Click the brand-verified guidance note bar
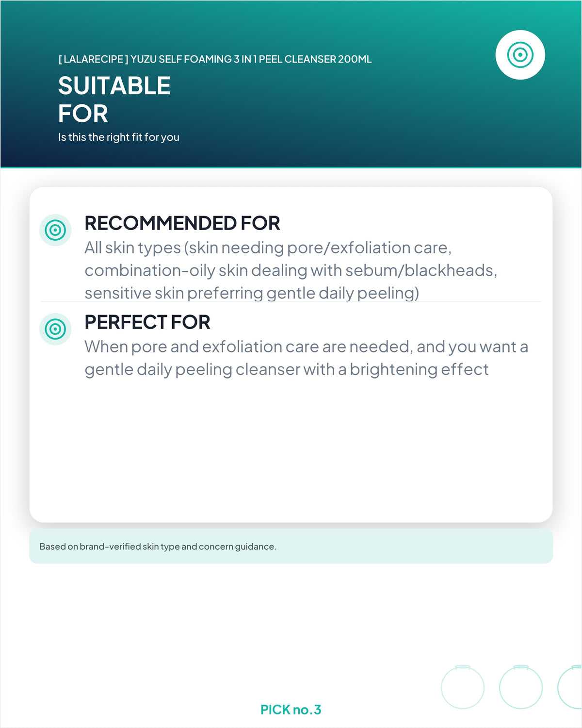582x728 pixels. [x=291, y=546]
